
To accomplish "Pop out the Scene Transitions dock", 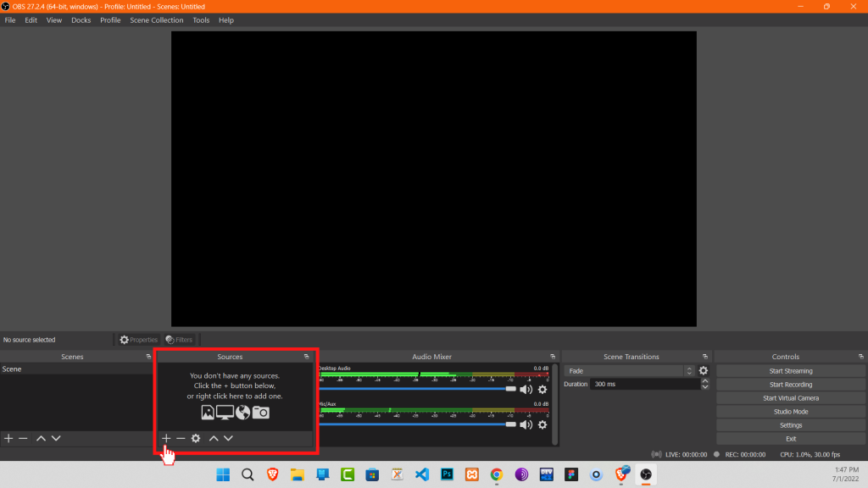I will 705,357.
